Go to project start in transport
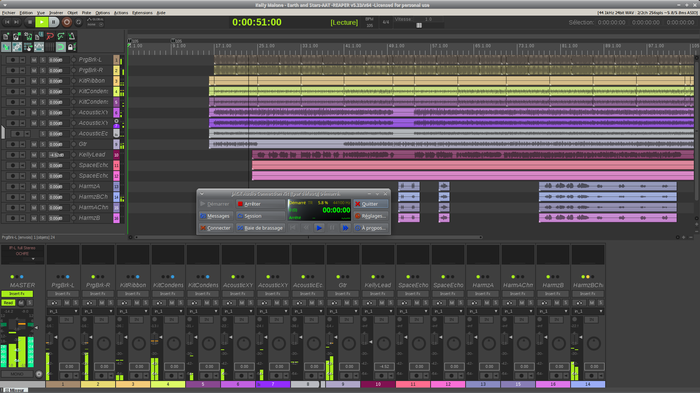The height and width of the screenshot is (393, 700). click(x=7, y=22)
